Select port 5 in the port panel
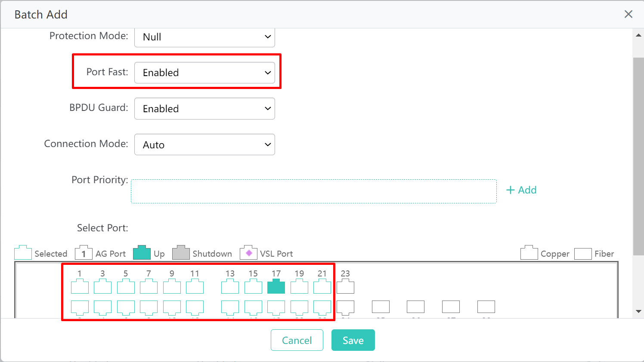644x362 pixels. [126, 286]
